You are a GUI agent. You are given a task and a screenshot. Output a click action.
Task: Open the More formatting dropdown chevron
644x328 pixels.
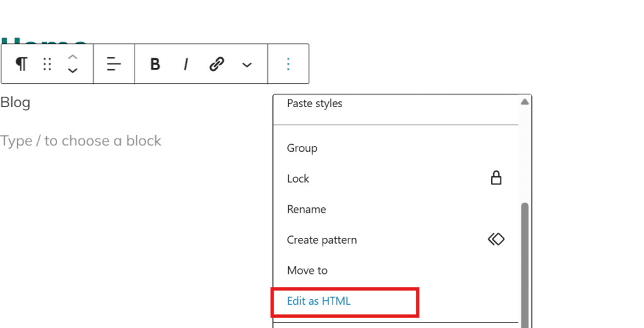247,65
